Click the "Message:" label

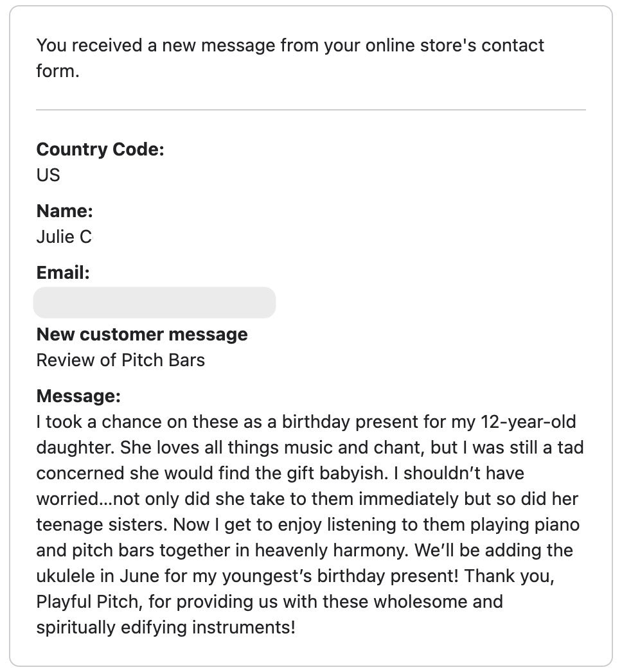[x=78, y=396]
